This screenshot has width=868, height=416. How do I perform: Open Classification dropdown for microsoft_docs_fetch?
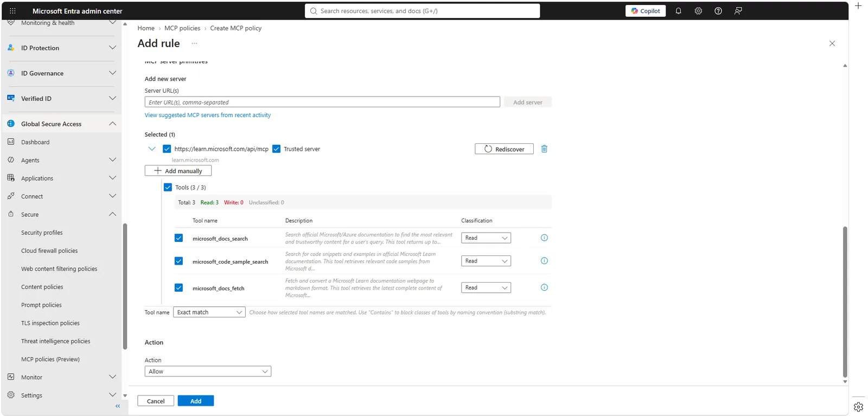pyautogui.click(x=486, y=287)
